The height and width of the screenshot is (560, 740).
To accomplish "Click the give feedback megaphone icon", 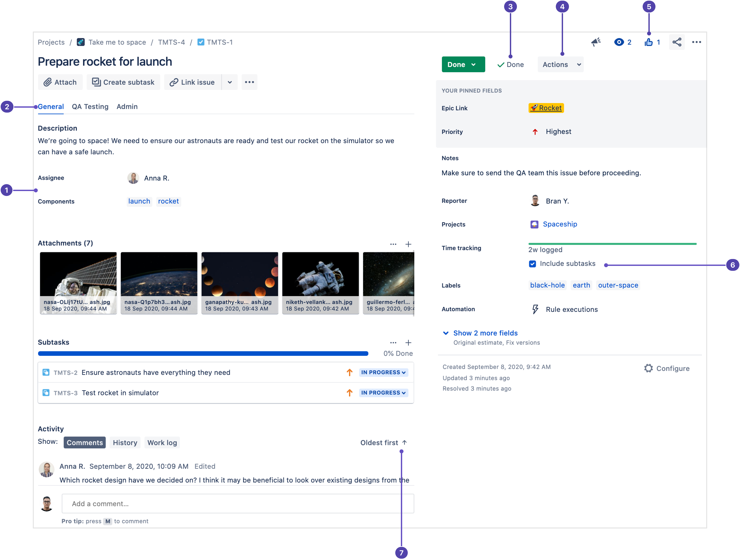I will click(x=596, y=42).
